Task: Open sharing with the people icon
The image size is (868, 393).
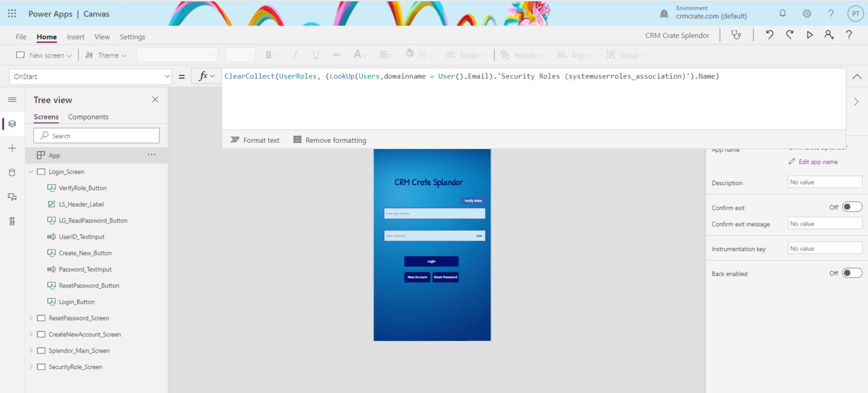Action: pyautogui.click(x=829, y=34)
